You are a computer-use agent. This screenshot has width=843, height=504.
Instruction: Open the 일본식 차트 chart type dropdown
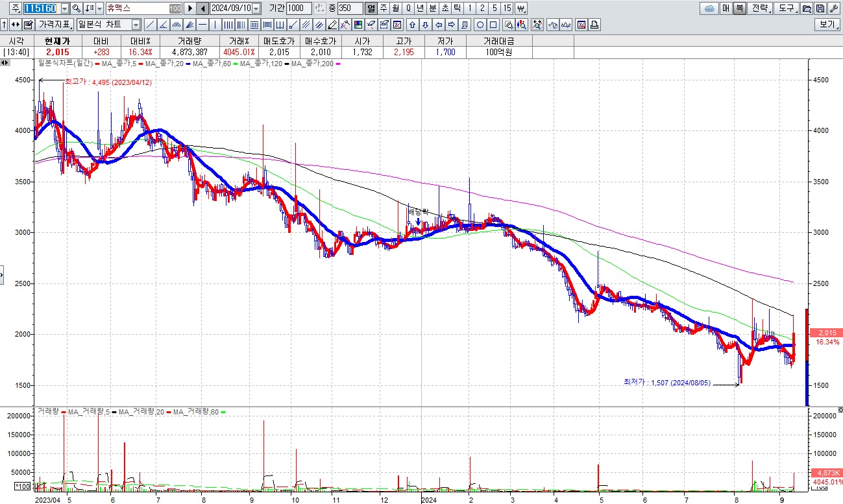point(136,25)
